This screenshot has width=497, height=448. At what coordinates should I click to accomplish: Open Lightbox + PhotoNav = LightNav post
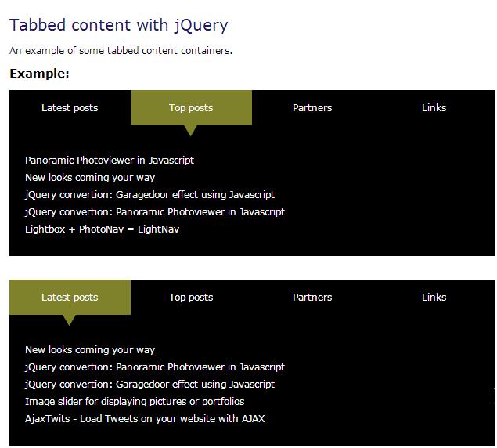[102, 229]
